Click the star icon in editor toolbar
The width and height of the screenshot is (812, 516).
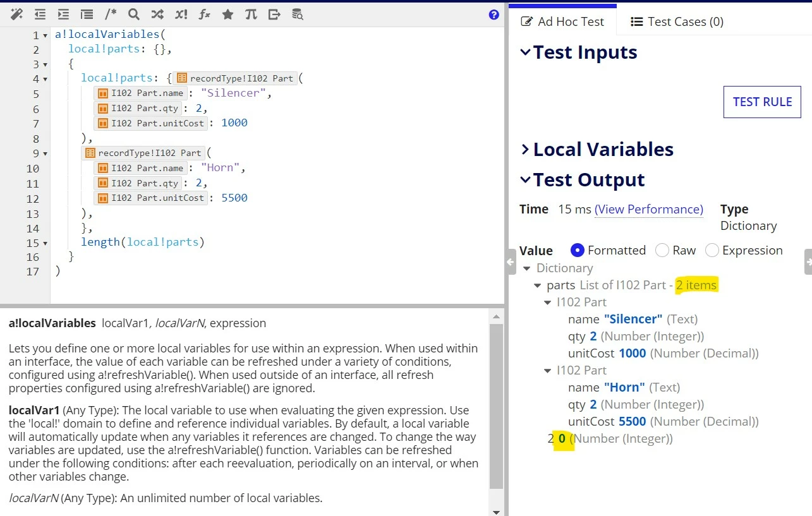pyautogui.click(x=227, y=14)
